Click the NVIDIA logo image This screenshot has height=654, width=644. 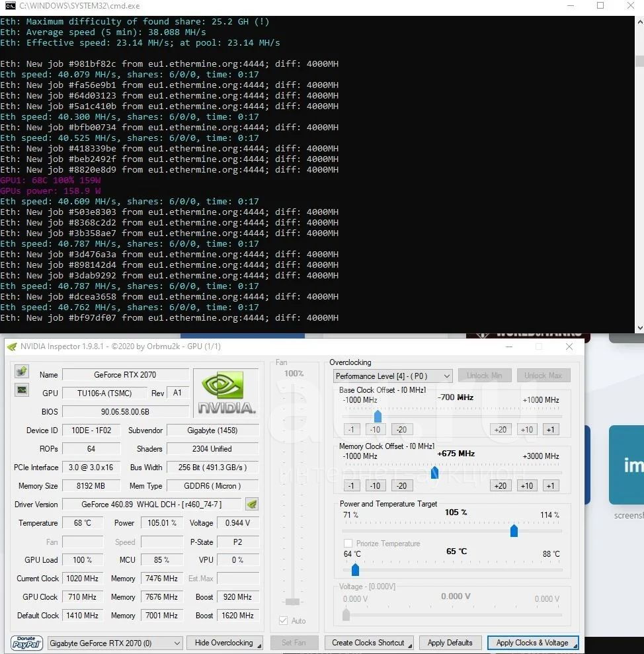(x=225, y=393)
